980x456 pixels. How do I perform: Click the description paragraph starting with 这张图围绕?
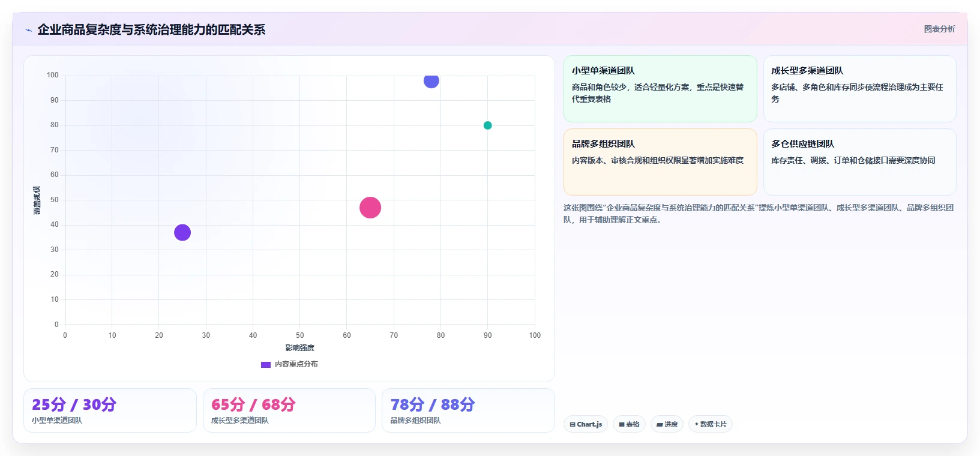pos(759,214)
